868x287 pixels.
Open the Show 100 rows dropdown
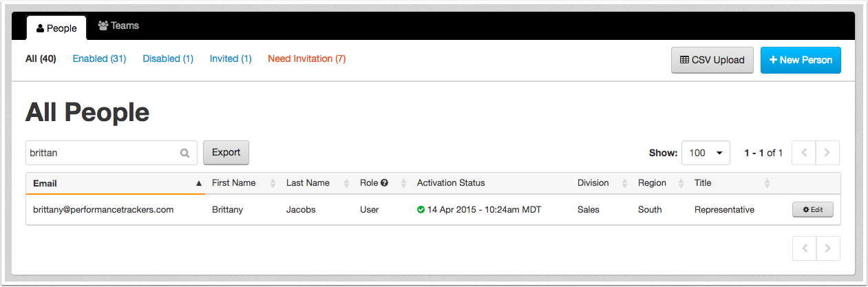(706, 153)
